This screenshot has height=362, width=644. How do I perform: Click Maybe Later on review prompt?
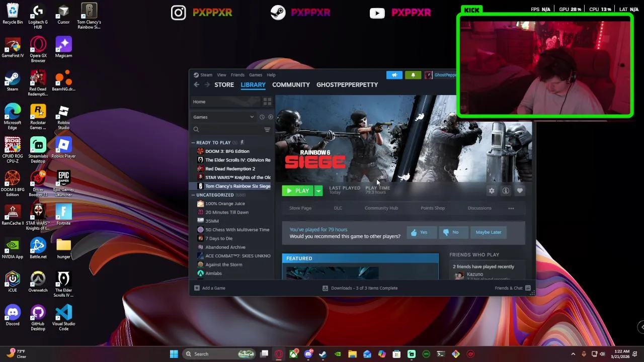(x=489, y=232)
